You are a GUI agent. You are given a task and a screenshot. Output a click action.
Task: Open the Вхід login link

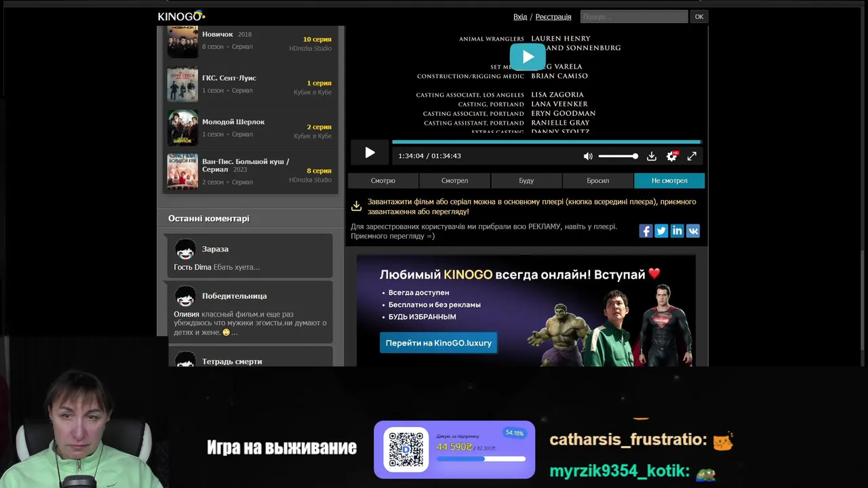tap(520, 16)
